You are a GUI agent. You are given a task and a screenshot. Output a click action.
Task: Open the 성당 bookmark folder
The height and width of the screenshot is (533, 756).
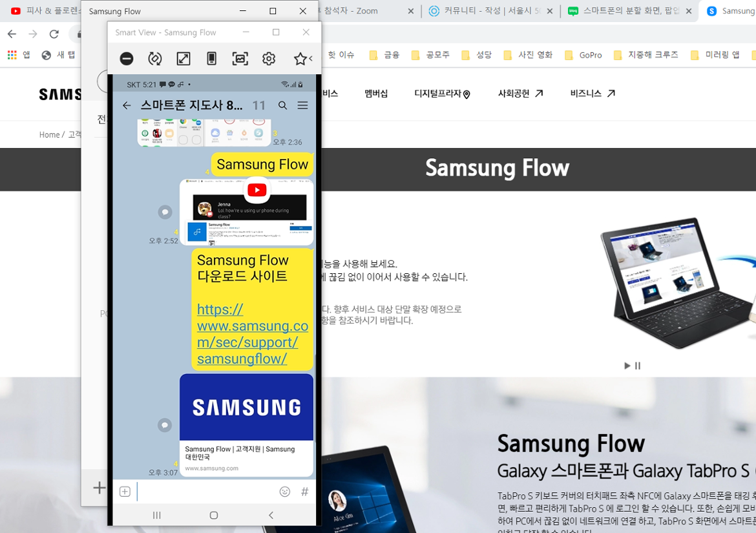click(476, 55)
